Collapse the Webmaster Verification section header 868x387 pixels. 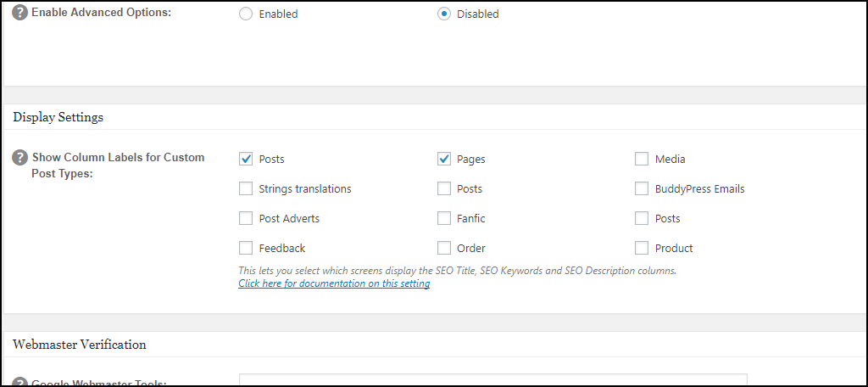point(80,344)
